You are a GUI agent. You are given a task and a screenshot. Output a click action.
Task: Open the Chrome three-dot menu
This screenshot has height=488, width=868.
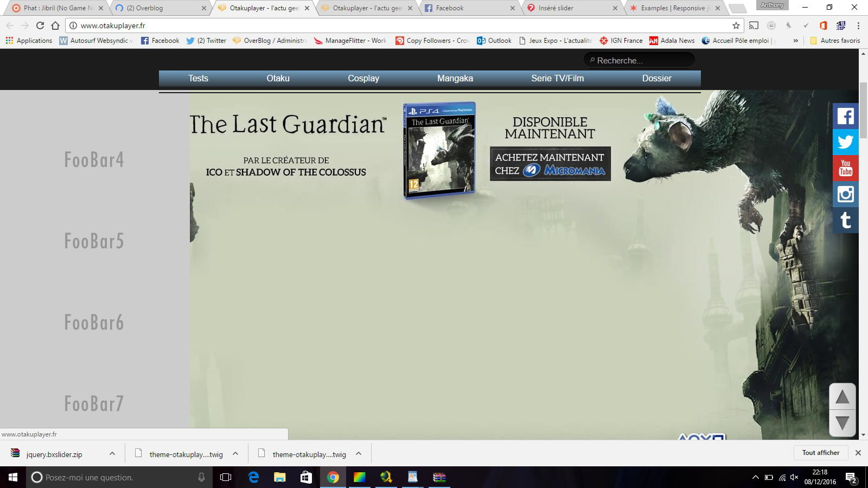(x=858, y=25)
